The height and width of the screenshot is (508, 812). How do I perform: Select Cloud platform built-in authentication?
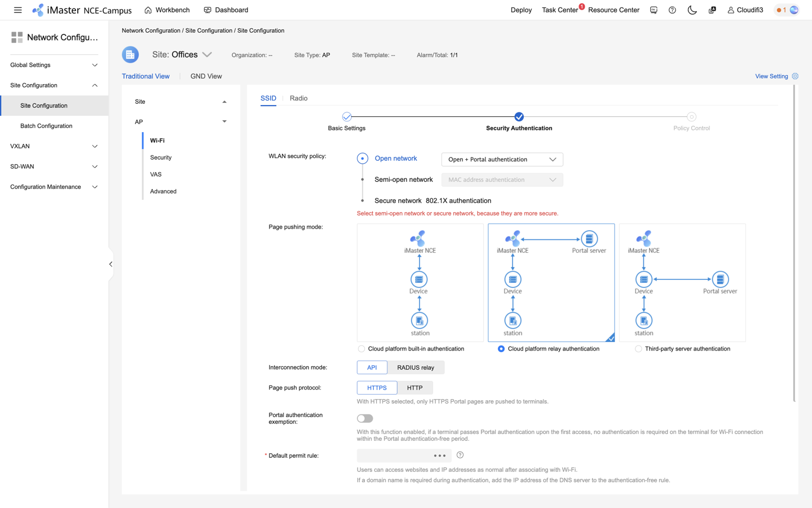point(361,349)
